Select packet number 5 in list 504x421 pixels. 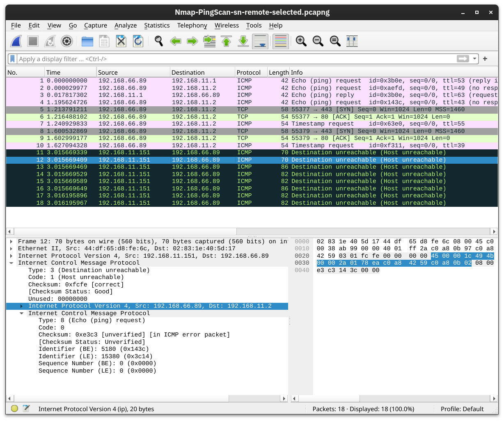pos(164,109)
